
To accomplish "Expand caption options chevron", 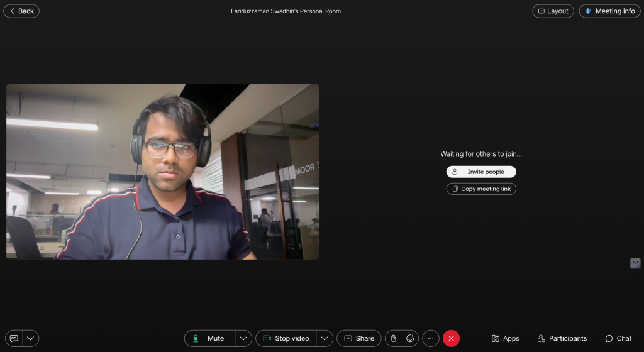I will [31, 338].
